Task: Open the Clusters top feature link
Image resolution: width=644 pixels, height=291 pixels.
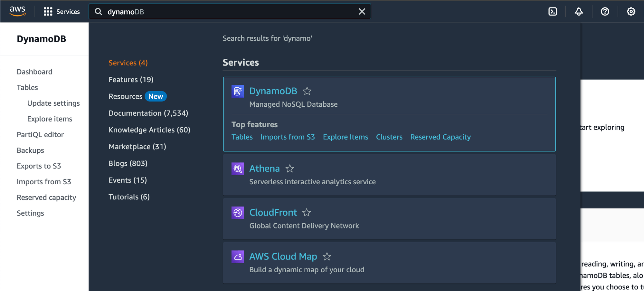Action: point(389,137)
